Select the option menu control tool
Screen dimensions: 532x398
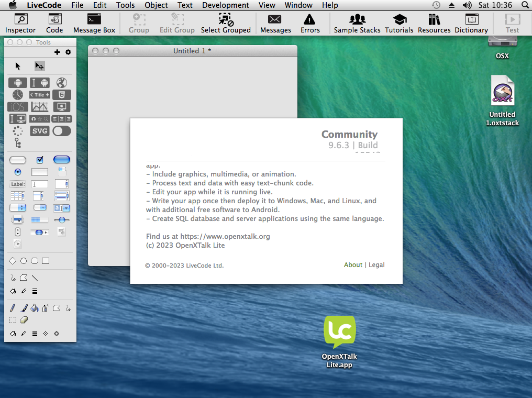tap(18, 208)
